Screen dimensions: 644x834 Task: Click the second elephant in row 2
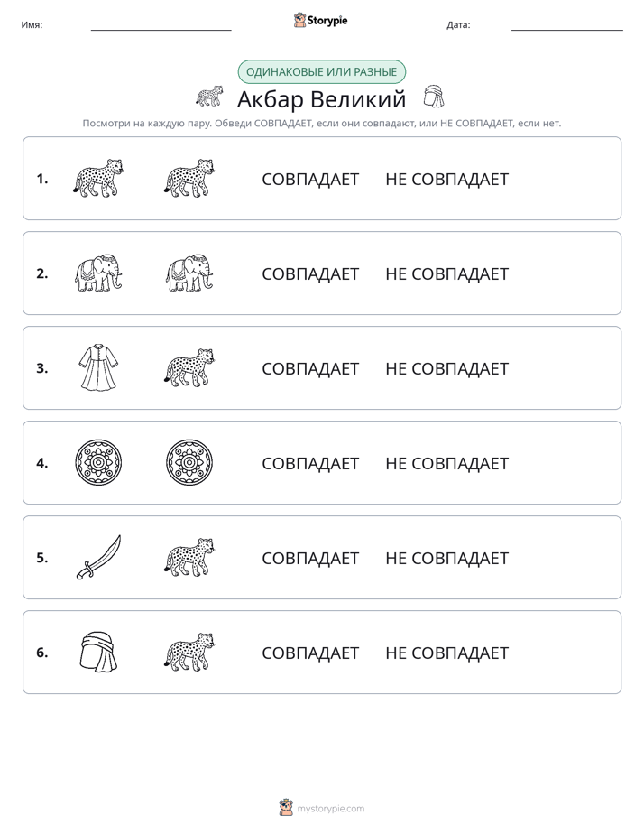pyautogui.click(x=189, y=273)
